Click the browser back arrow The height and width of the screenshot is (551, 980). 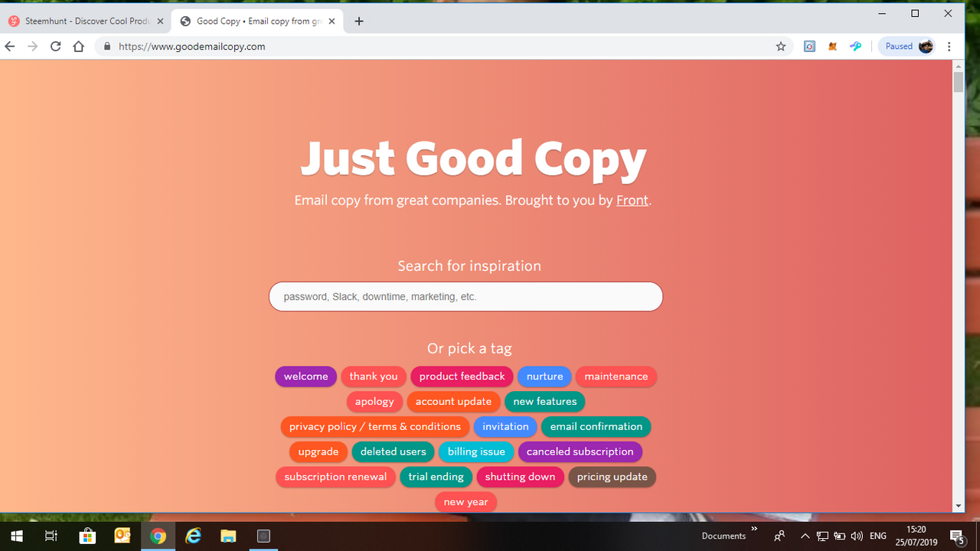point(10,47)
